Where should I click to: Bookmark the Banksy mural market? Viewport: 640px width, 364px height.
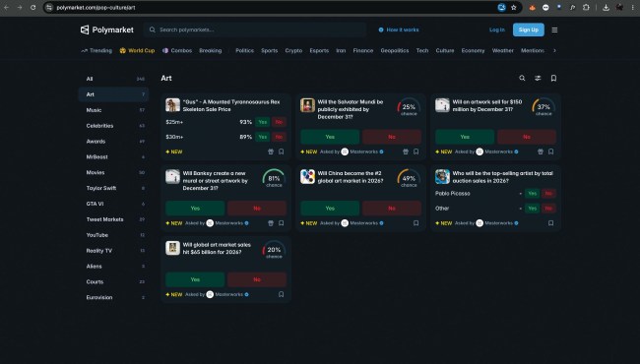coord(282,223)
